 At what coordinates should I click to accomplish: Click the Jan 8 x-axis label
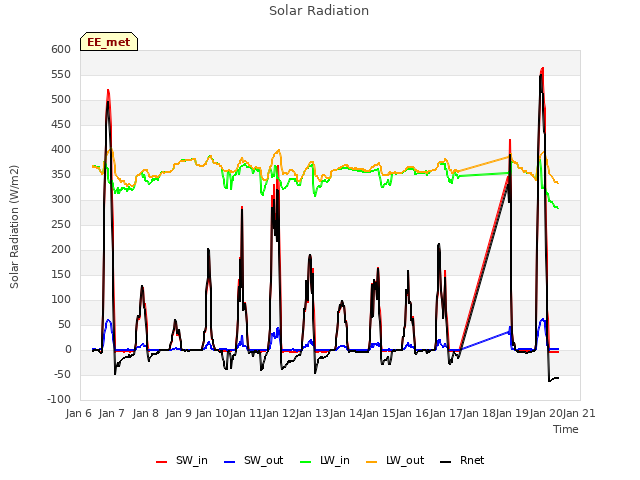pos(145,413)
